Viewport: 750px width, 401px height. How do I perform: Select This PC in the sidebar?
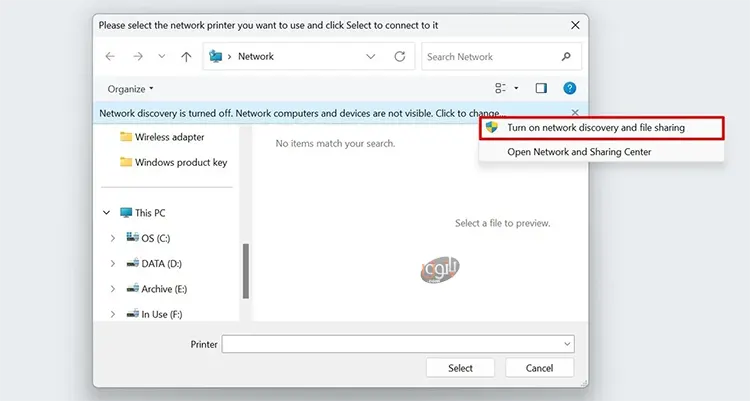click(x=143, y=212)
